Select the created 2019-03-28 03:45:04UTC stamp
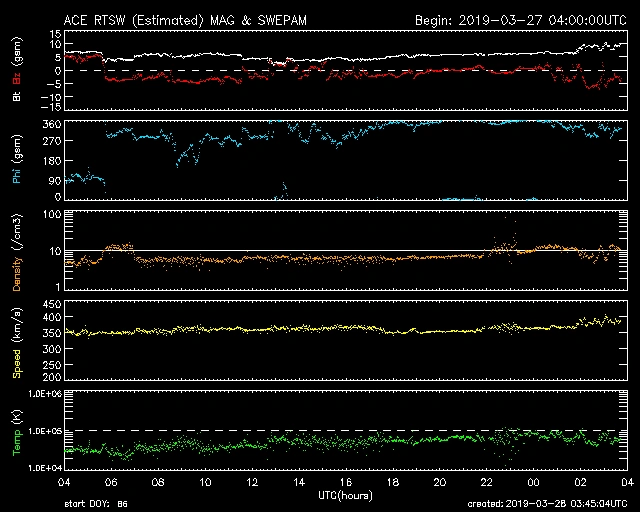The width and height of the screenshot is (640, 512). point(547,504)
